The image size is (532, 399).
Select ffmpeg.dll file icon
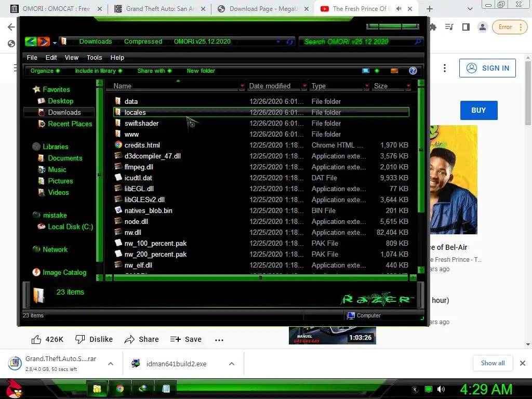[x=118, y=167]
